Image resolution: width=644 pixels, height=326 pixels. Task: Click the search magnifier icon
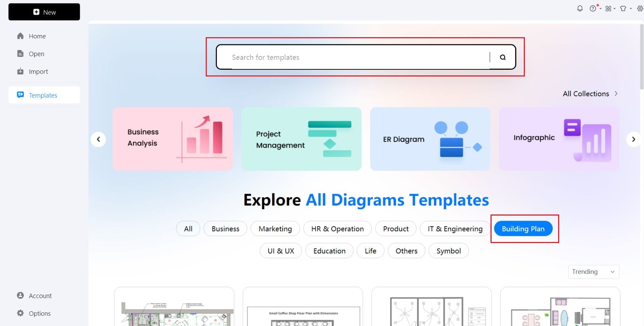point(503,57)
